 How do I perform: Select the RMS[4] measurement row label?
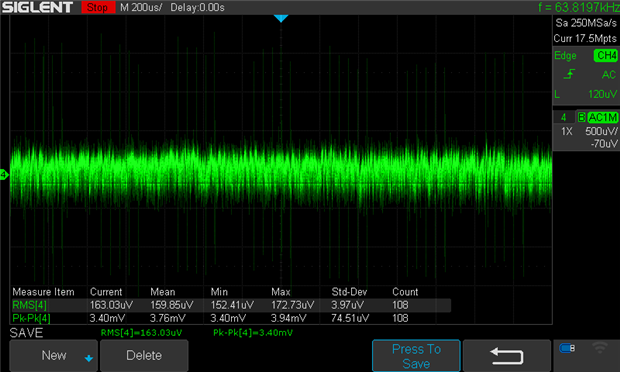[x=29, y=305]
